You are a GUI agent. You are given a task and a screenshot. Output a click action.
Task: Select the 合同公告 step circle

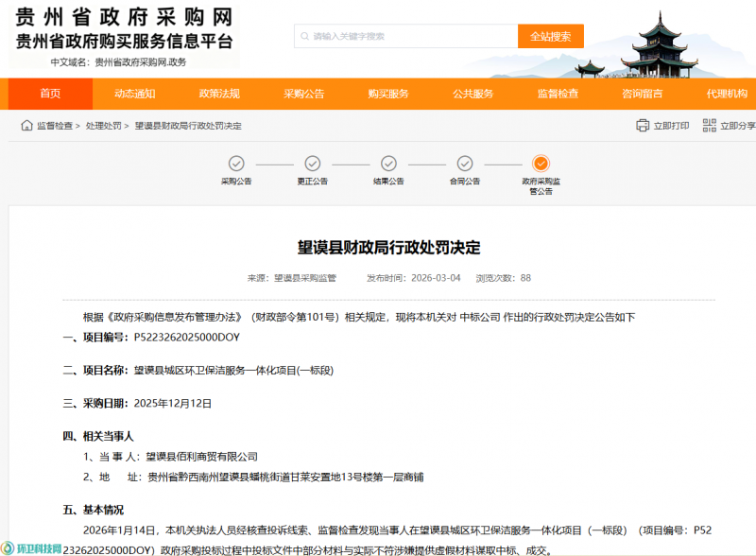click(x=464, y=163)
